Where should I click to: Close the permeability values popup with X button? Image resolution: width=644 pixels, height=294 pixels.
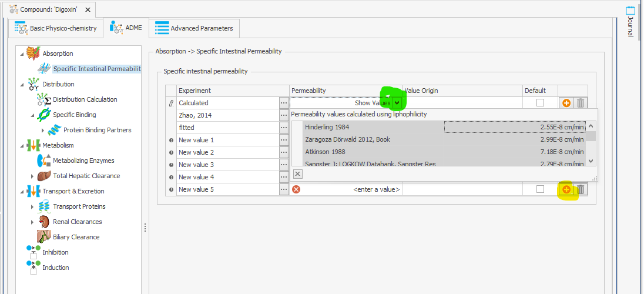[298, 174]
